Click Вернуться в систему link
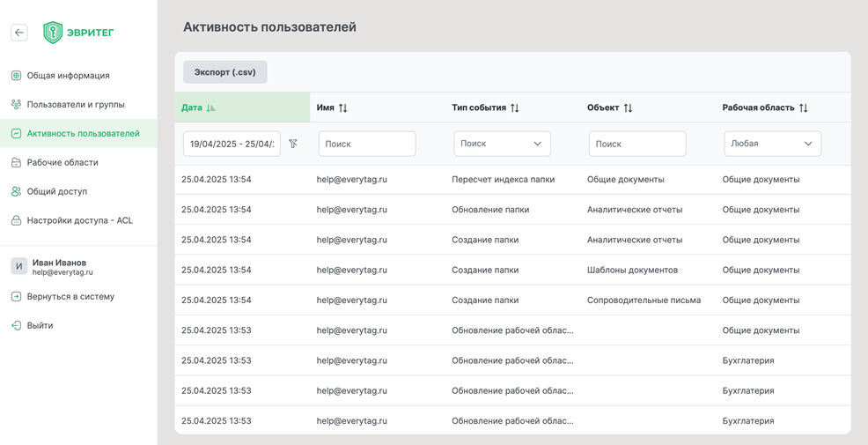Viewport: 868px width, 445px height. 70,297
